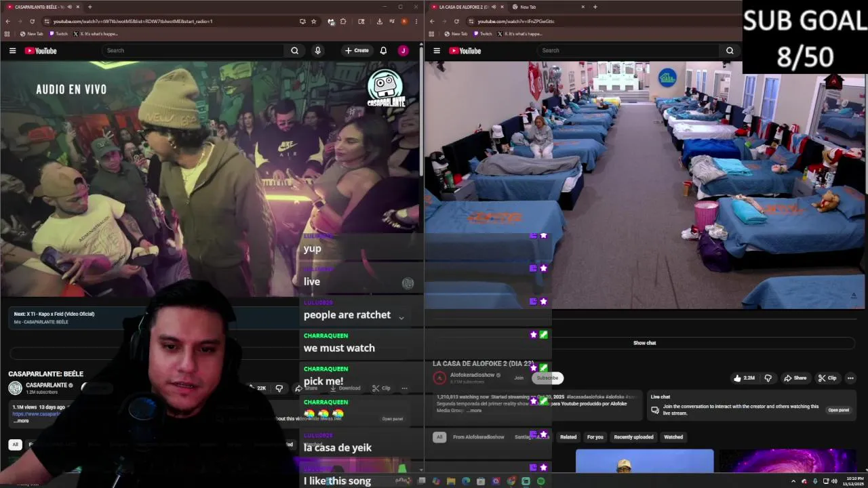Open more actions menu on Alofoke video
Screen dimensions: 868x488
(850, 378)
